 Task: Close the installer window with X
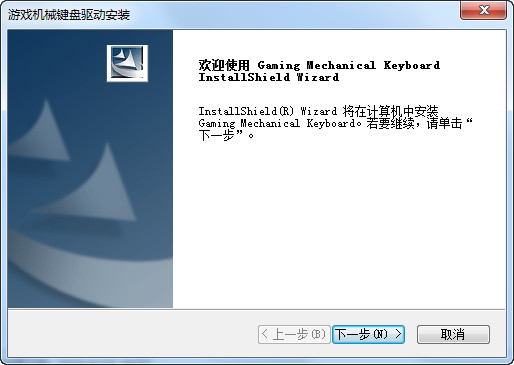[x=484, y=10]
